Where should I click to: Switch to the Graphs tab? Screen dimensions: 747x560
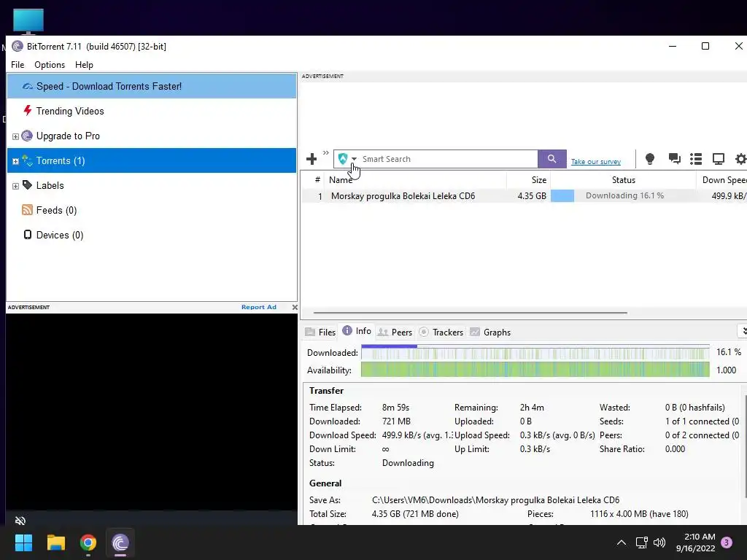(491, 332)
